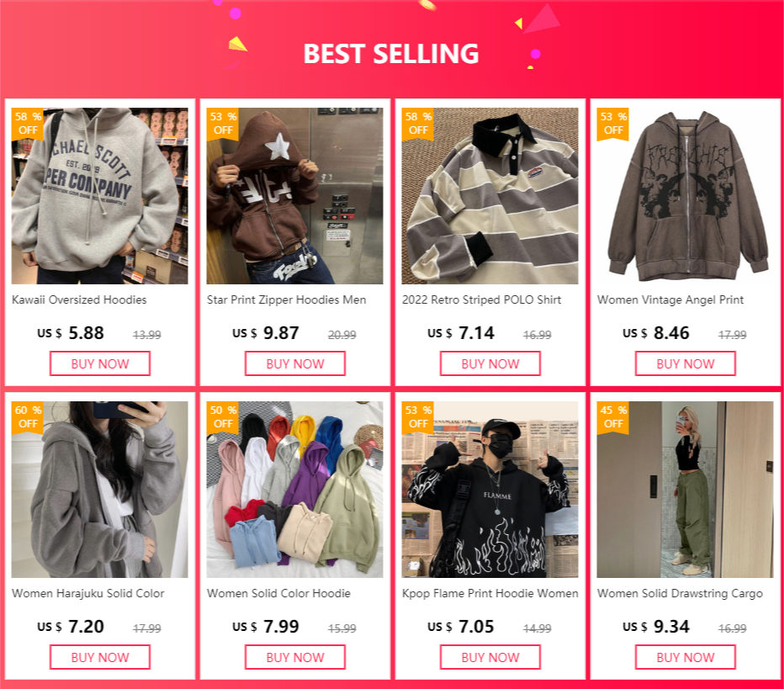Click Buy Now for Retro Striped POLO Shirt
Image resolution: width=784 pixels, height=689 pixels.
pos(490,363)
